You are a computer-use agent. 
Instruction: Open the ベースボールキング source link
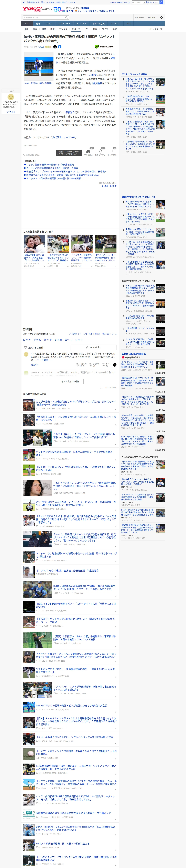coord(109,186)
